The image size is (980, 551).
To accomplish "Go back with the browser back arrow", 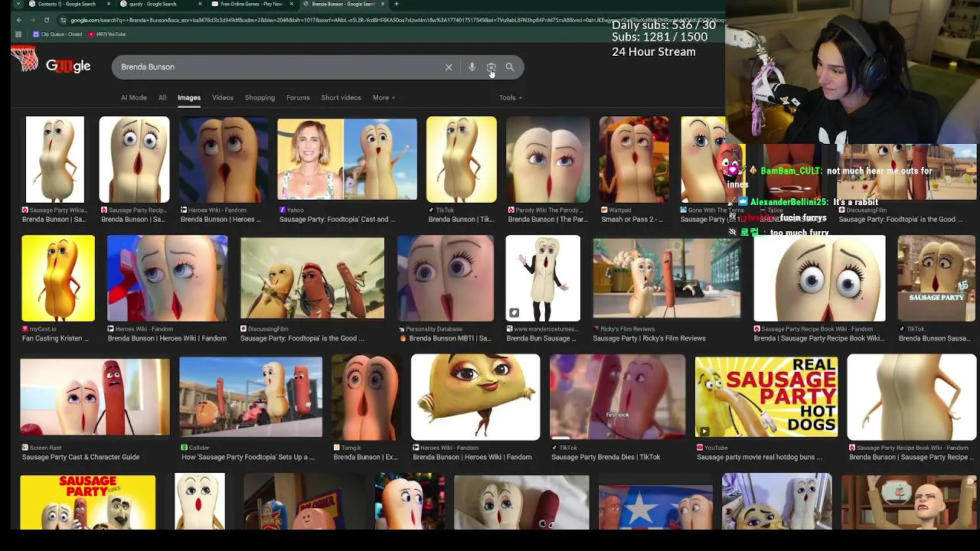I will pyautogui.click(x=18, y=20).
